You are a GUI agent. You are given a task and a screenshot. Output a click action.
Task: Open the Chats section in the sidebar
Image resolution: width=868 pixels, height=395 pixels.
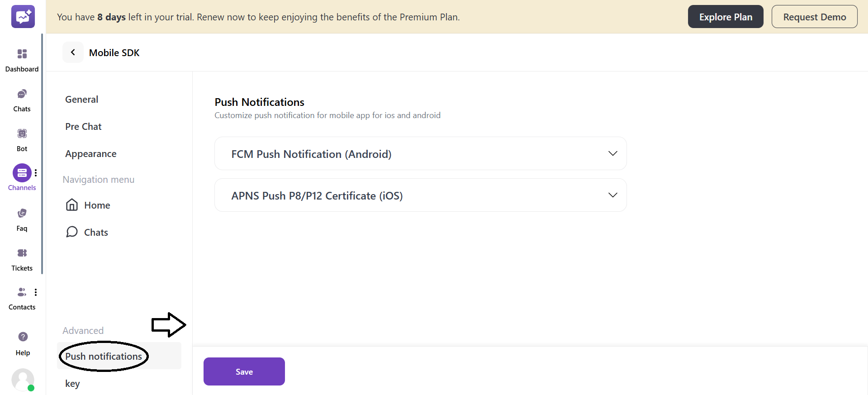tap(22, 100)
